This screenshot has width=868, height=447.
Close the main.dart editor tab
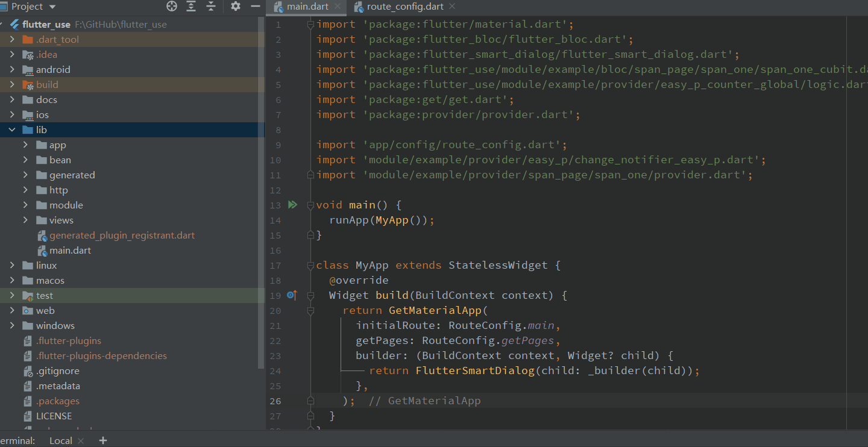(338, 7)
